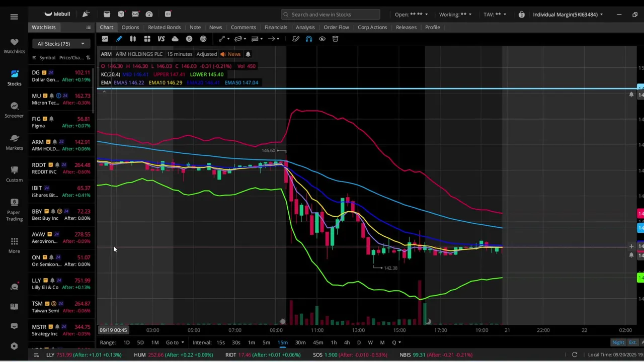This screenshot has width=644, height=362.
Task: Set range to 1D
Action: click(126, 342)
